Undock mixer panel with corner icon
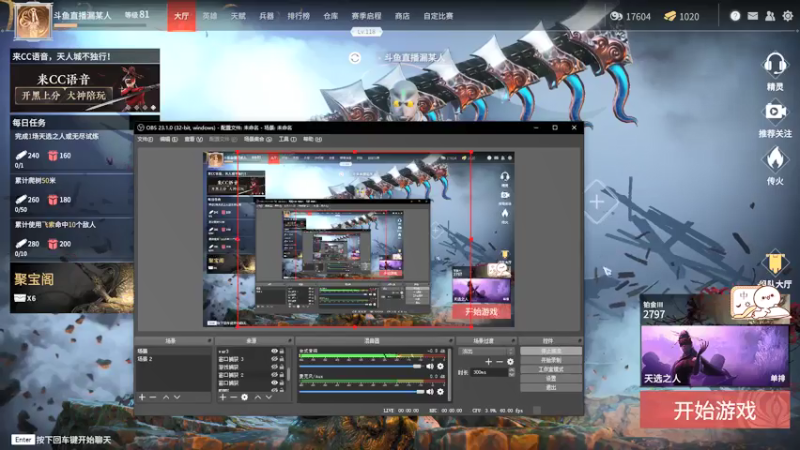This screenshot has width=800, height=450. point(451,340)
